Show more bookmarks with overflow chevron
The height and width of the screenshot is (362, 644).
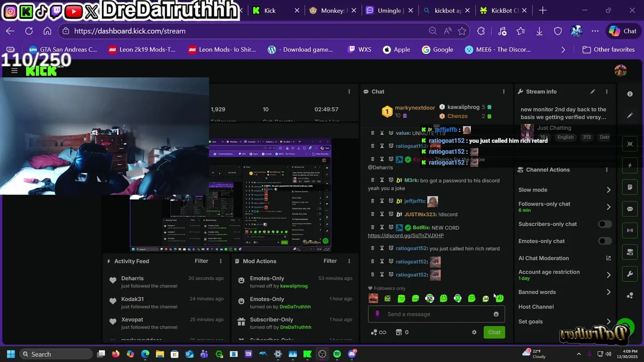pyautogui.click(x=563, y=50)
